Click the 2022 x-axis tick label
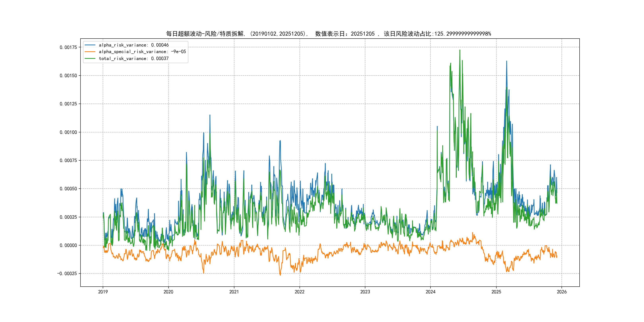644x322 pixels. [300, 292]
